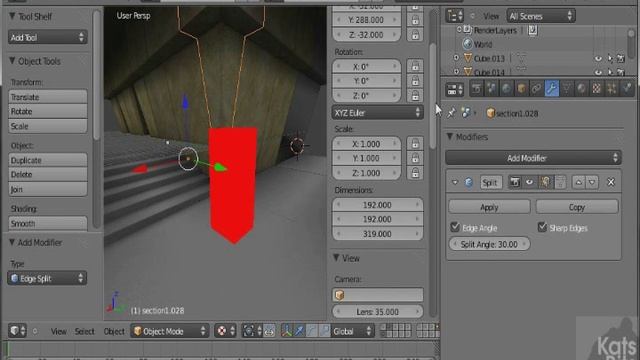Screen dimensions: 640x360
Task: Click the pin icon beside section1.028
Action: (451, 113)
